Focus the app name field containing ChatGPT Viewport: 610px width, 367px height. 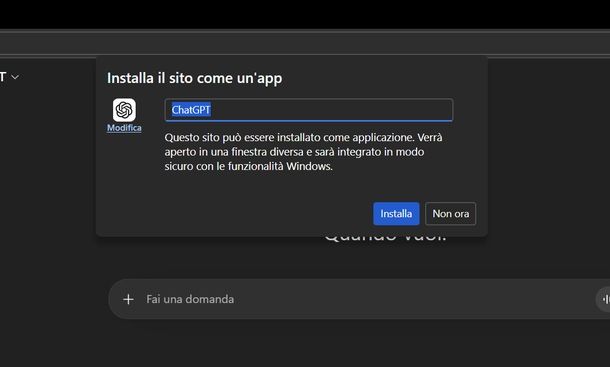coord(309,110)
